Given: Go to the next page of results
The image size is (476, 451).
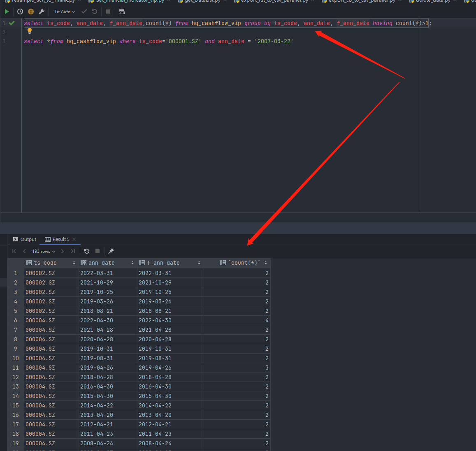Looking at the screenshot, I should [x=63, y=251].
